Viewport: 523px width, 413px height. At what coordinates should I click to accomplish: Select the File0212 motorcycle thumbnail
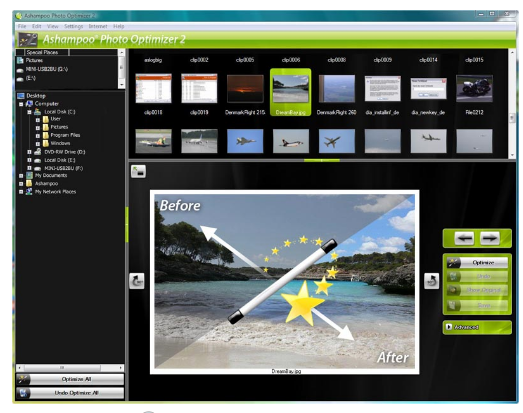(x=474, y=89)
